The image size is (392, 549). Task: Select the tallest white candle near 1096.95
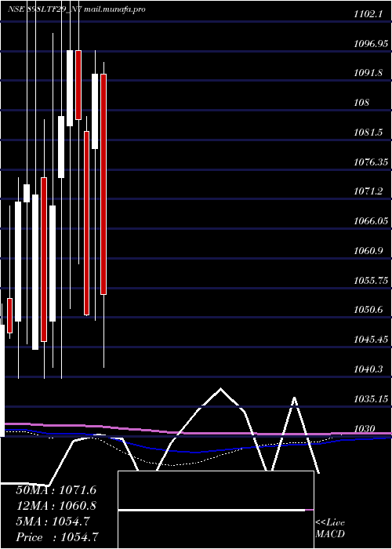point(70,88)
